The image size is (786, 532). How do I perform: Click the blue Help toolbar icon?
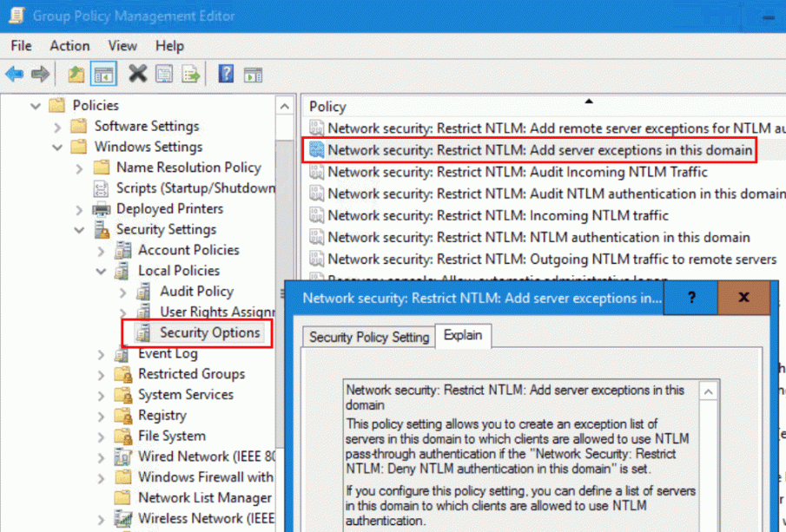(x=226, y=75)
